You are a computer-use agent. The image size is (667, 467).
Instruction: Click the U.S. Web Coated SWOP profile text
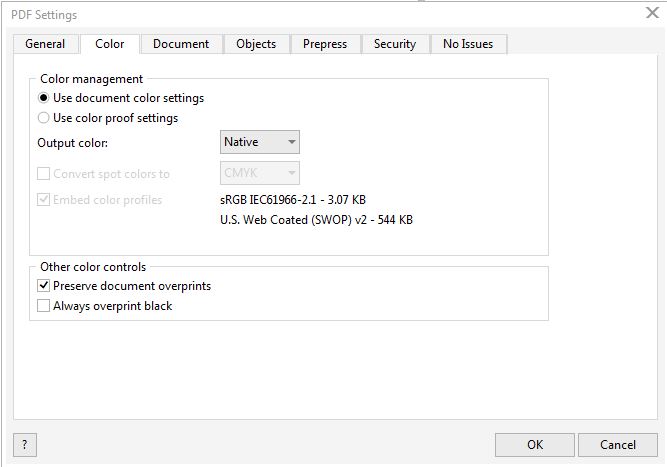coord(316,220)
